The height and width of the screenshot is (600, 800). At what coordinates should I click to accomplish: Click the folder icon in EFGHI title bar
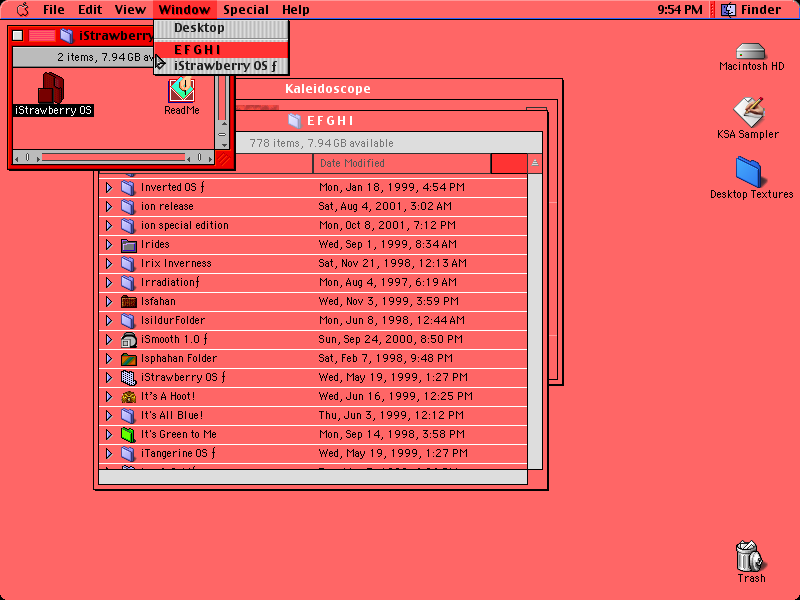click(294, 120)
